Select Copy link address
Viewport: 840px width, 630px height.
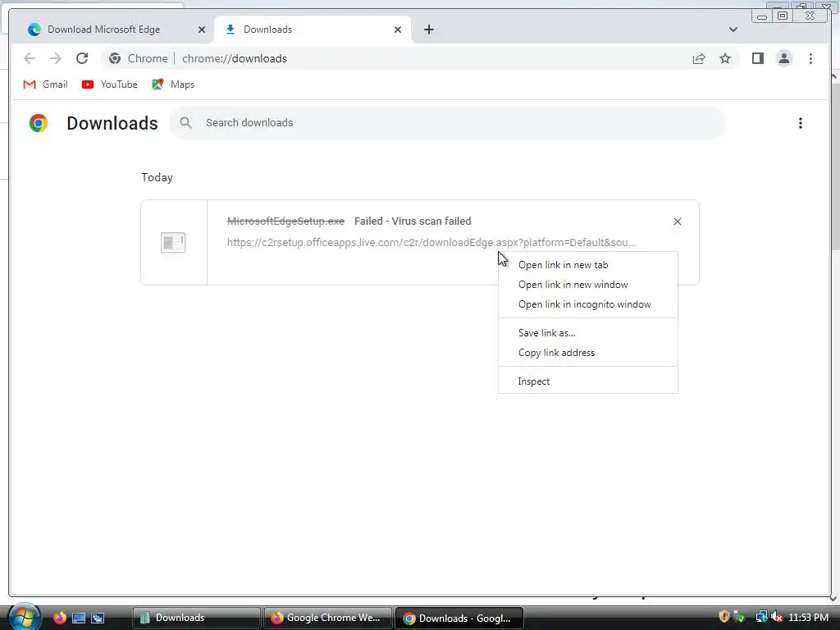click(x=587, y=353)
